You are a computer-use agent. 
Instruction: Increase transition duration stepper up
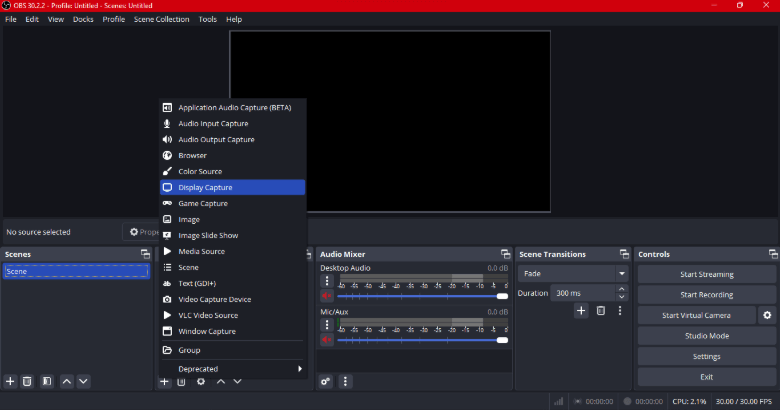click(622, 289)
